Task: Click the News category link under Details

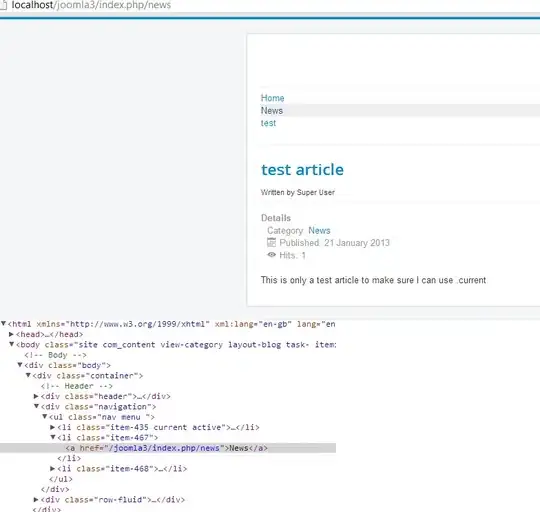Action: pyautogui.click(x=319, y=230)
